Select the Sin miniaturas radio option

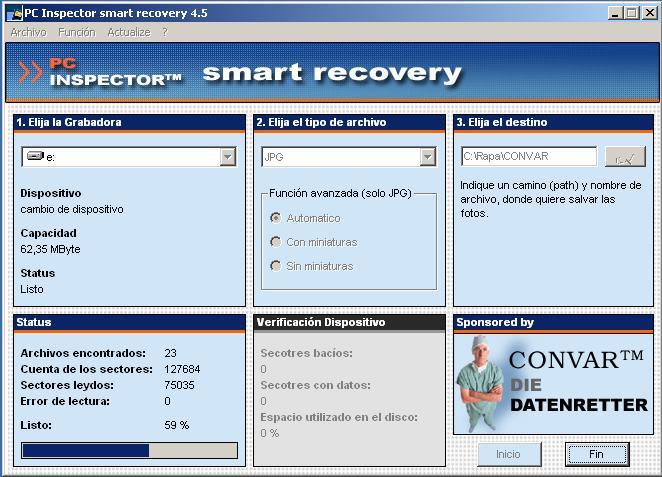[x=276, y=266]
